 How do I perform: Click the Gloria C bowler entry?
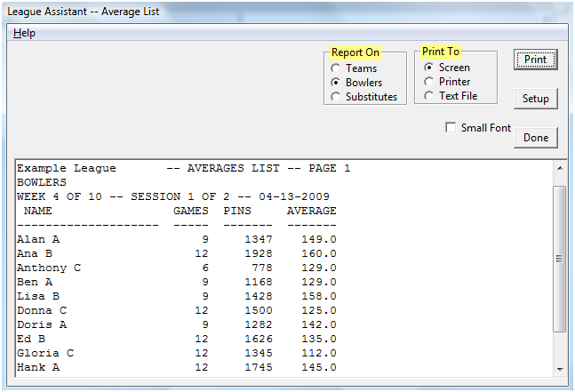[x=44, y=353]
